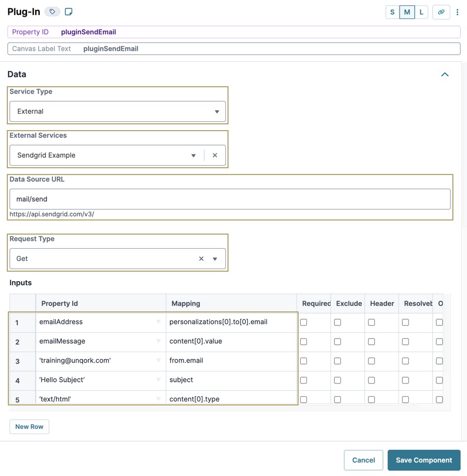The image size is (467, 476).
Task: Click the Mapping column header
Action: [231, 304]
